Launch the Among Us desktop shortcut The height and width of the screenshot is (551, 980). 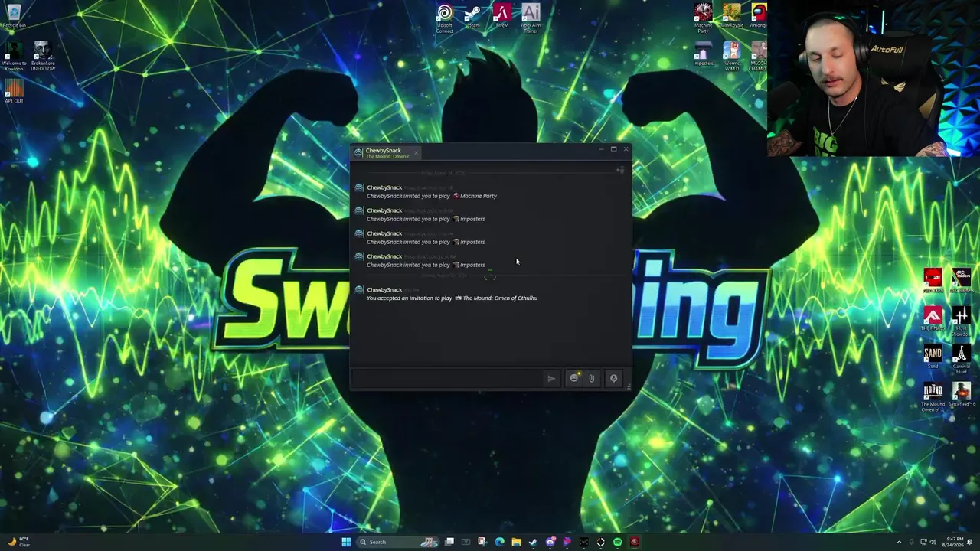pyautogui.click(x=758, y=16)
